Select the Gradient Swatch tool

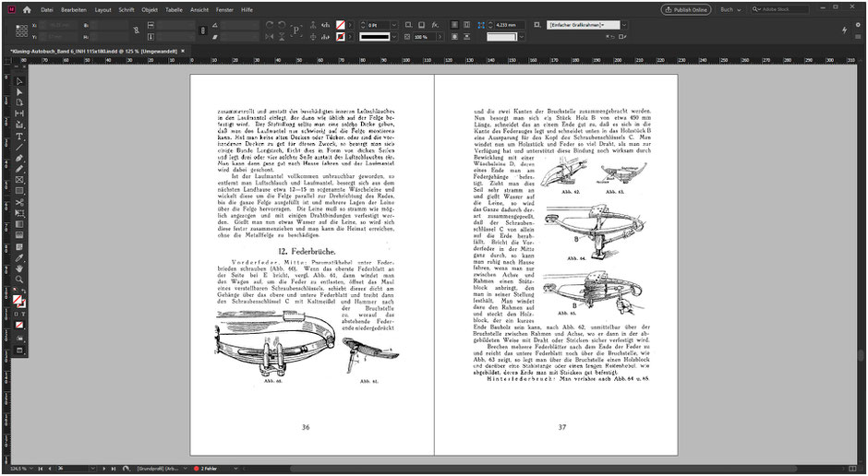click(19, 224)
